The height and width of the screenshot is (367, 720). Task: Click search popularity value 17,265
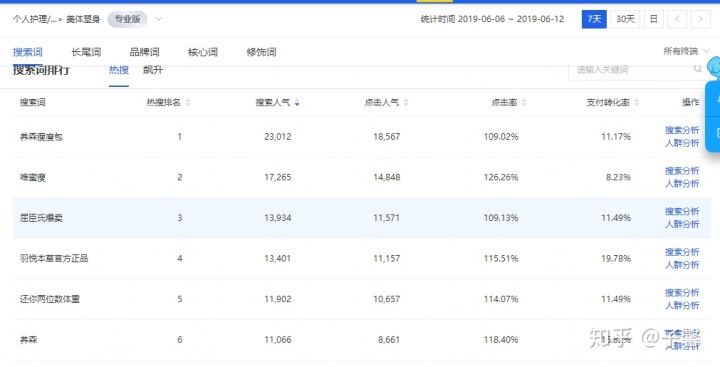(277, 177)
